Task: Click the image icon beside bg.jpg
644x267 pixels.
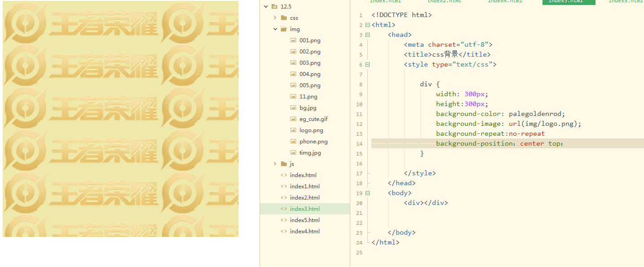Action: tap(293, 108)
